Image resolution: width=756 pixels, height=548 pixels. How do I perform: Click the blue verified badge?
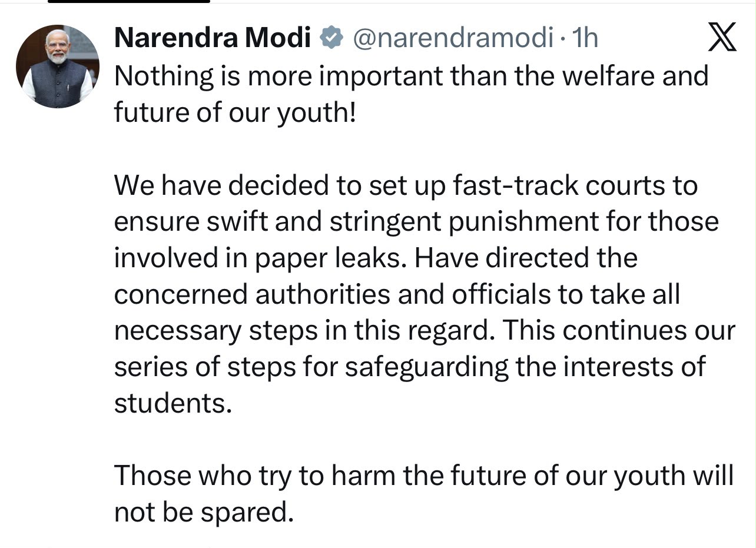point(331,38)
